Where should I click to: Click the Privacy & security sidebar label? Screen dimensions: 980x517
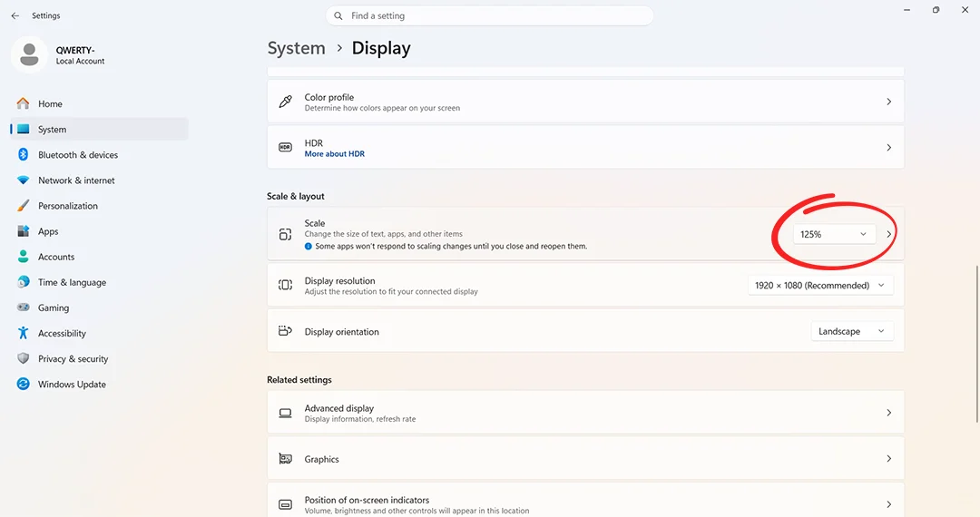[73, 359]
